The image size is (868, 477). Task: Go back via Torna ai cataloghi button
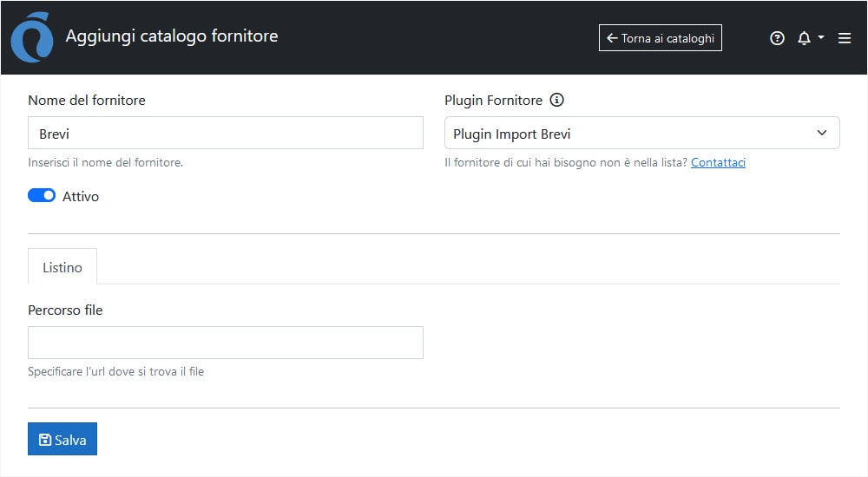(x=660, y=37)
